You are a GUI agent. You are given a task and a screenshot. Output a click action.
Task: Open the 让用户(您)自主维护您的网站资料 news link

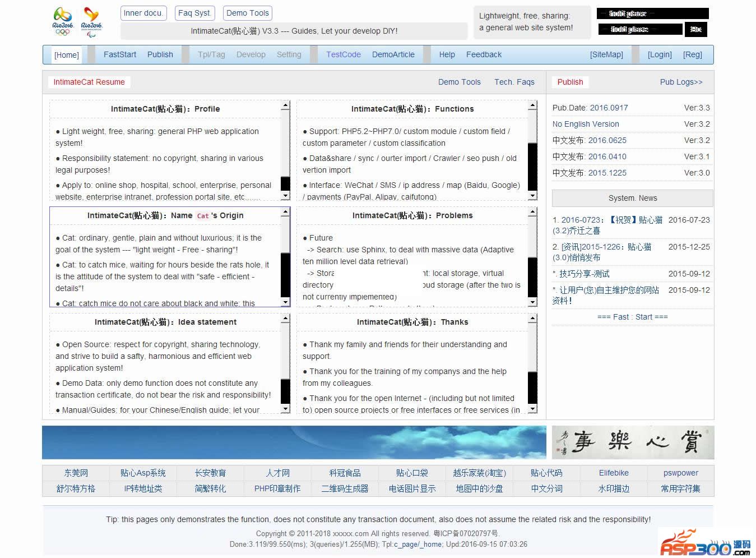tap(606, 295)
